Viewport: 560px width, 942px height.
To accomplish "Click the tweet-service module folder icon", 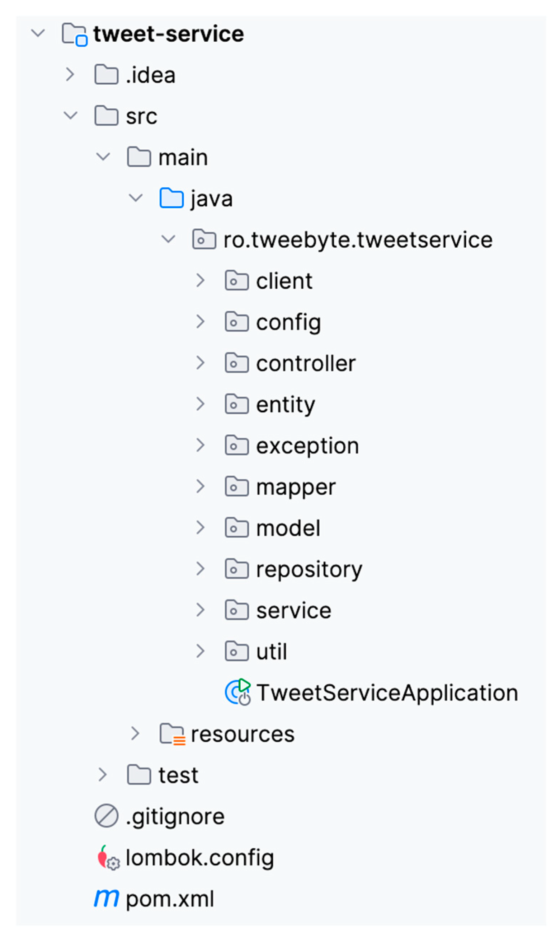I will pos(74,34).
